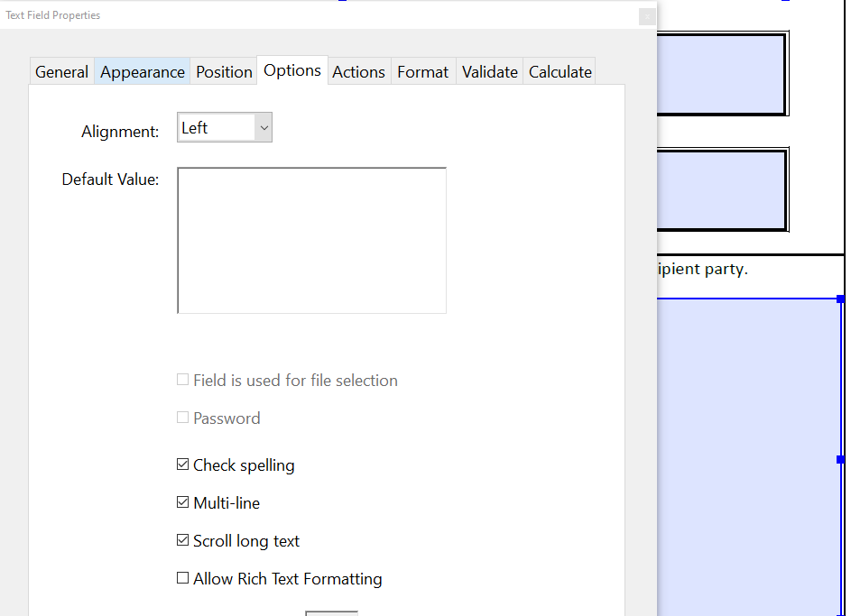Viewport: 851px width, 616px height.
Task: Uncheck the Multi-line option
Action: [x=182, y=501]
